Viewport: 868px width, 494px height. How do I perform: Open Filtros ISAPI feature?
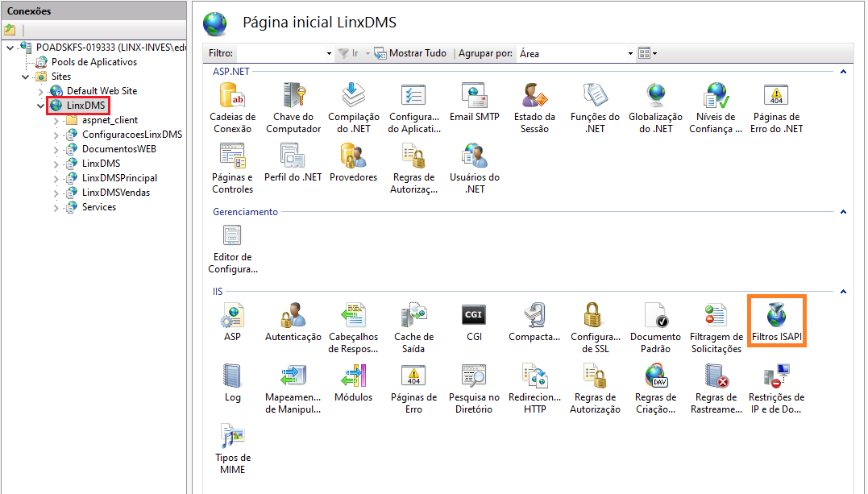coord(777,322)
